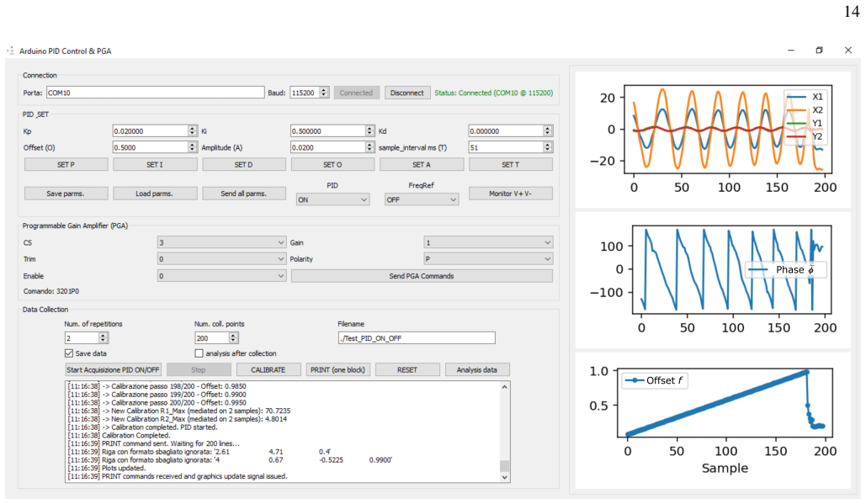Image resolution: width=866 pixels, height=504 pixels.
Task: Adjust Num. of repetitions spinner
Action: tap(104, 338)
